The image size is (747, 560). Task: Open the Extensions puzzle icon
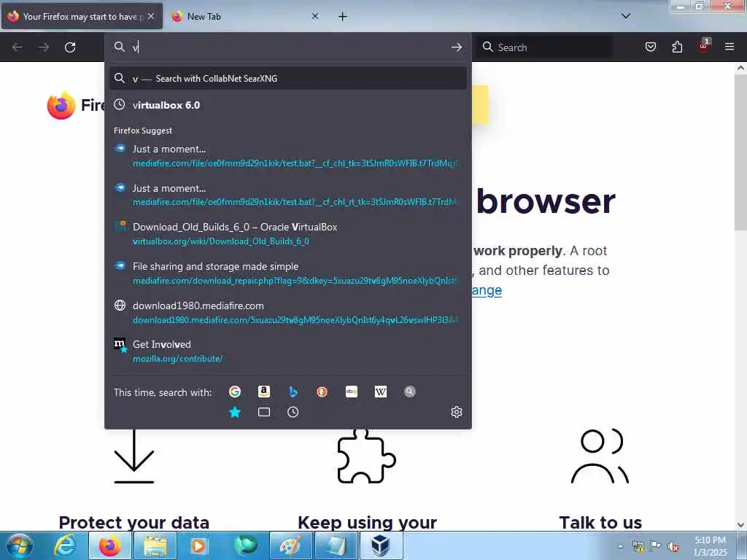click(677, 47)
